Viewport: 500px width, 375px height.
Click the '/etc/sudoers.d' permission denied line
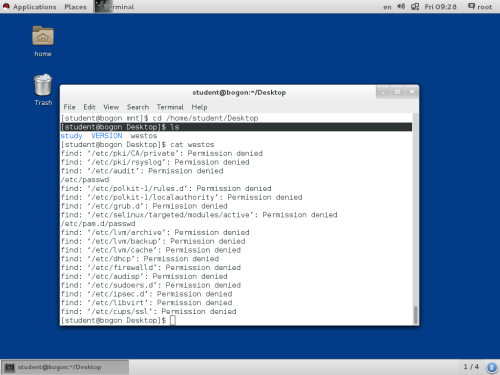pos(151,285)
